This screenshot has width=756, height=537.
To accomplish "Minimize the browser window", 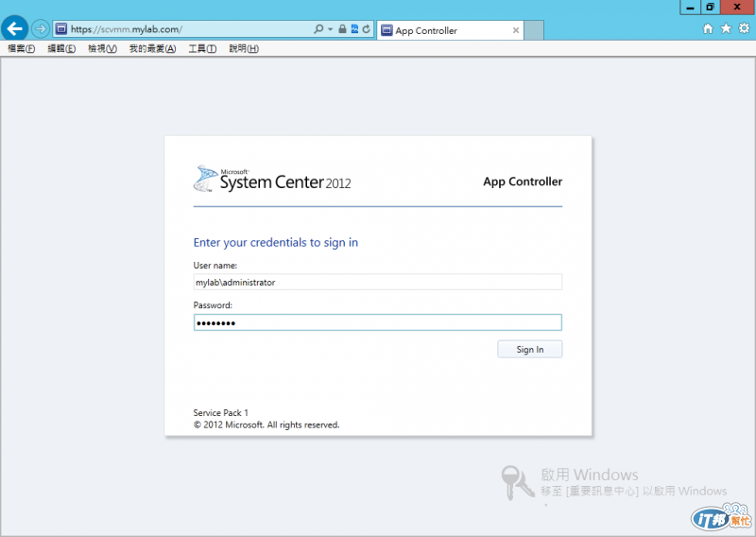I will pyautogui.click(x=691, y=8).
